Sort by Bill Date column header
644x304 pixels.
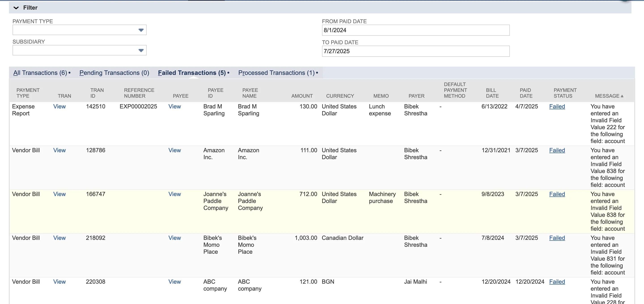pyautogui.click(x=492, y=93)
